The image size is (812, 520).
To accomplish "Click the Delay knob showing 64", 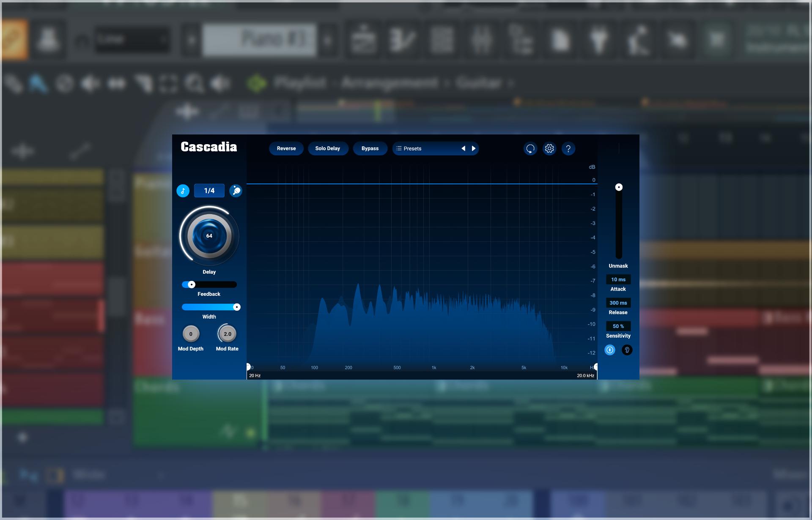I will pyautogui.click(x=209, y=235).
